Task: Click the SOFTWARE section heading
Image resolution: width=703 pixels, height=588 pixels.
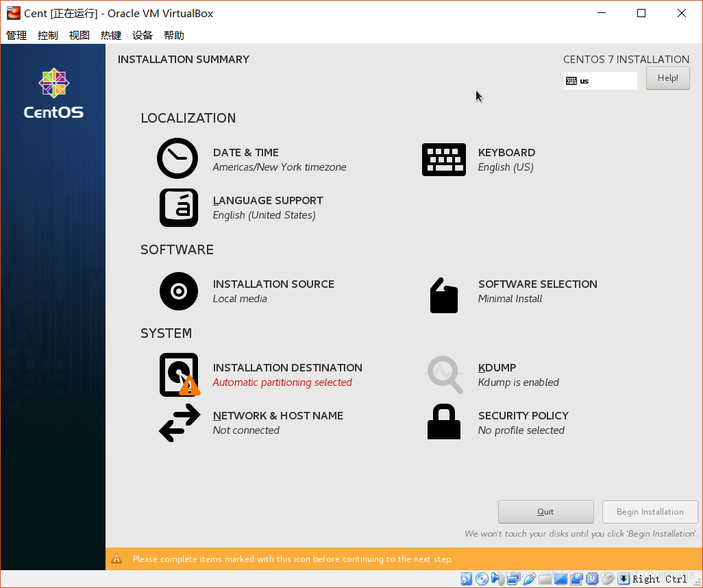Action: pos(177,249)
